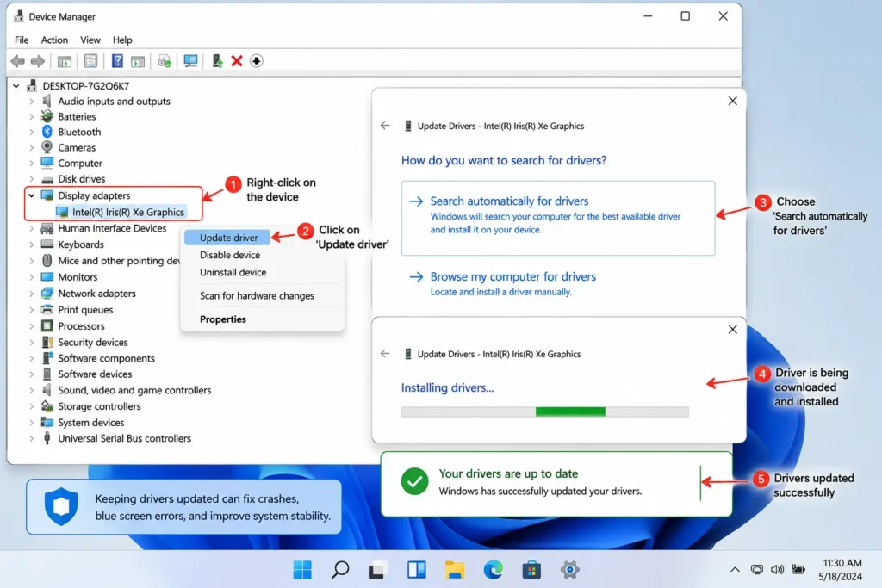Open Settings gear on the taskbar
The width and height of the screenshot is (882, 588).
pyautogui.click(x=570, y=569)
